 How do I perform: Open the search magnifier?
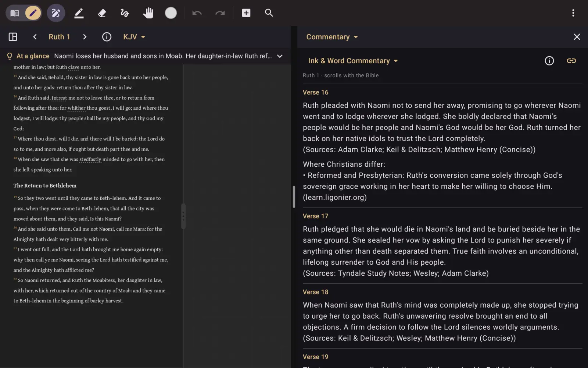[x=269, y=13]
